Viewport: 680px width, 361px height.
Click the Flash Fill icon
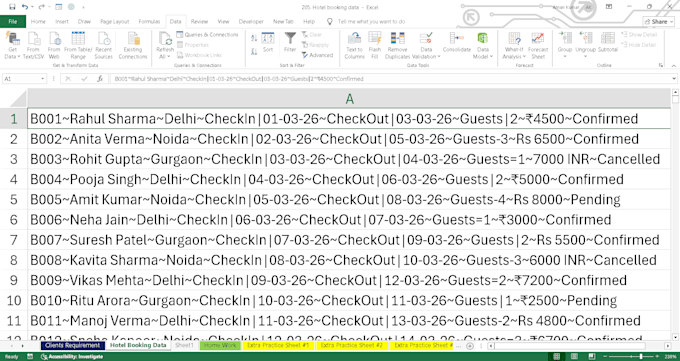(x=375, y=46)
